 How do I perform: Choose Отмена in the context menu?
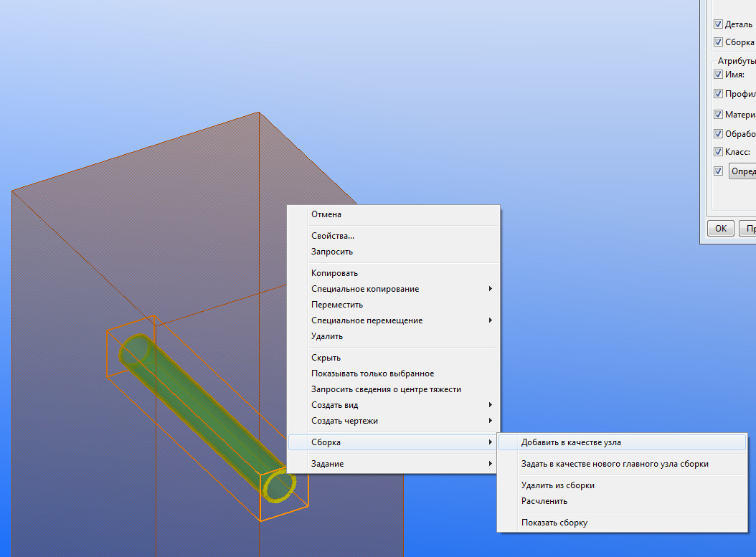(326, 214)
